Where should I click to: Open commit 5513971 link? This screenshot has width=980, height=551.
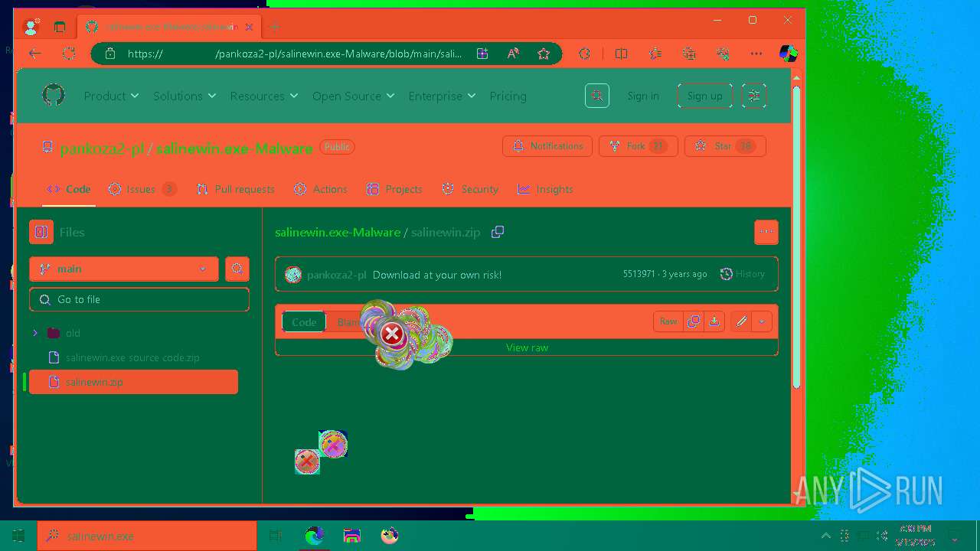coord(639,274)
